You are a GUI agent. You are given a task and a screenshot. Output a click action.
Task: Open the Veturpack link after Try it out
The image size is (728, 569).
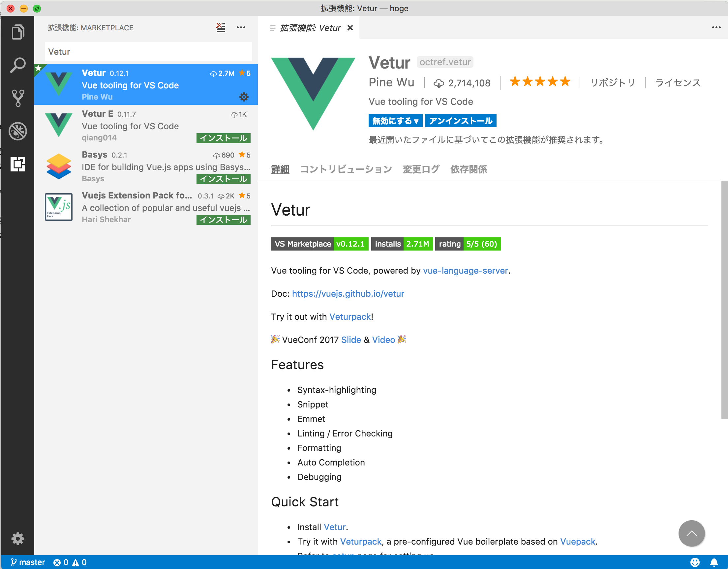350,317
